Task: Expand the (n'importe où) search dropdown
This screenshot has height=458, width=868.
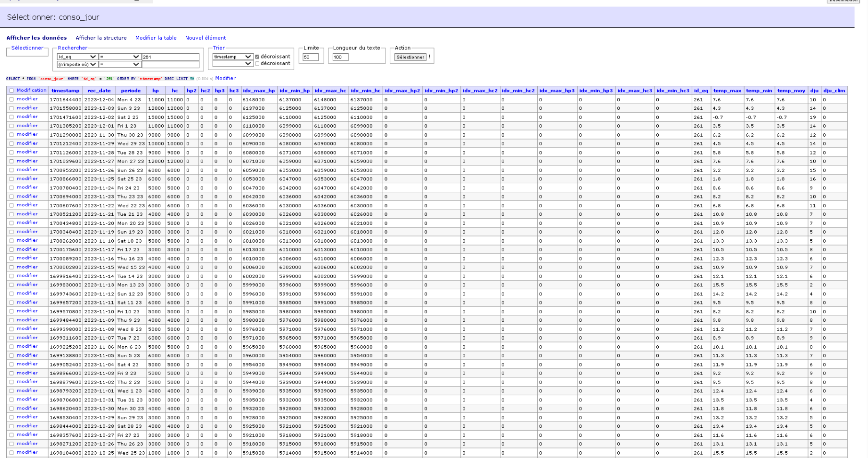Action: click(77, 64)
